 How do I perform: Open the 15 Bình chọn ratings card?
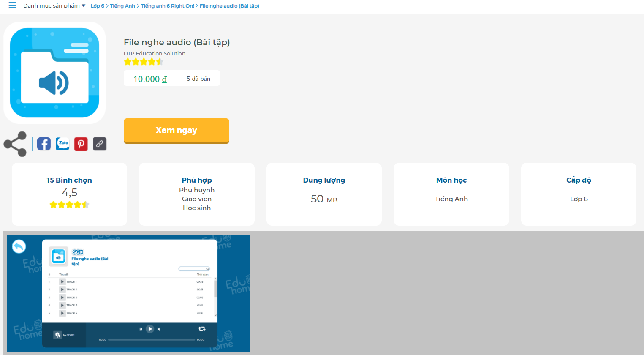coord(69,194)
